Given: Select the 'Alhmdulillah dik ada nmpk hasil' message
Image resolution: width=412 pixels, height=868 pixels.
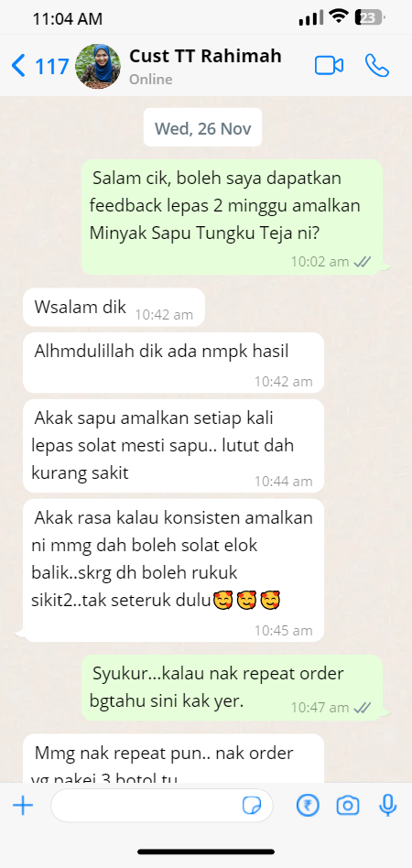Looking at the screenshot, I should [173, 362].
